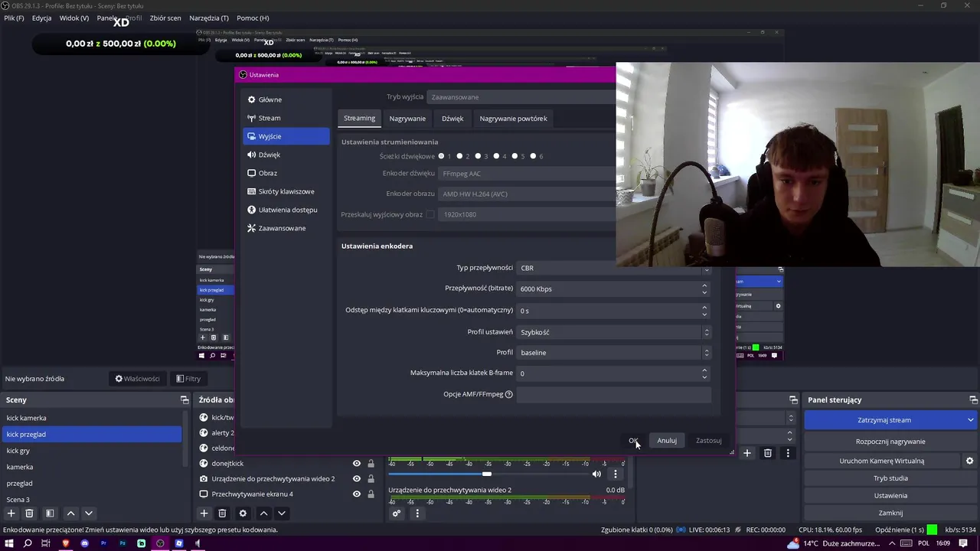This screenshot has width=980, height=551.
Task: Switch to Nagrywanie tab
Action: pyautogui.click(x=407, y=119)
